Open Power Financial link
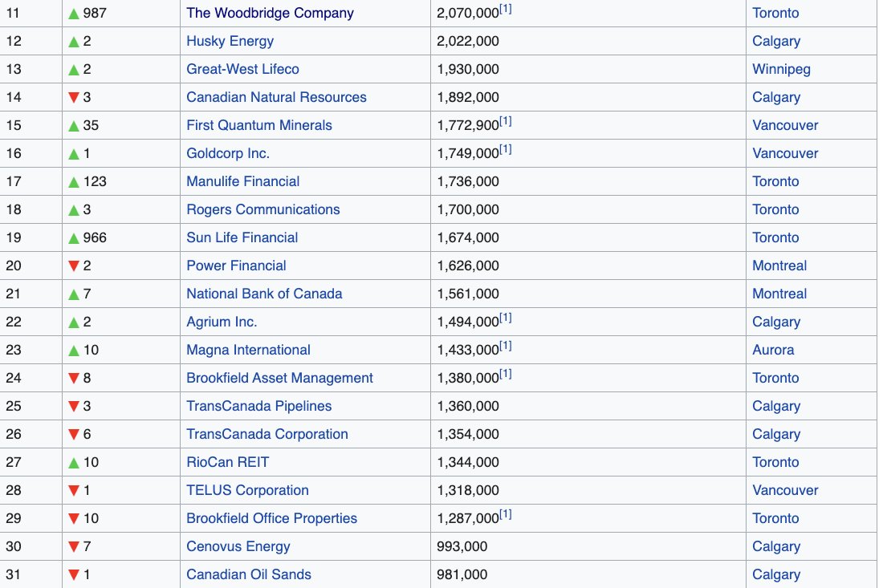The image size is (883, 588). tap(236, 266)
